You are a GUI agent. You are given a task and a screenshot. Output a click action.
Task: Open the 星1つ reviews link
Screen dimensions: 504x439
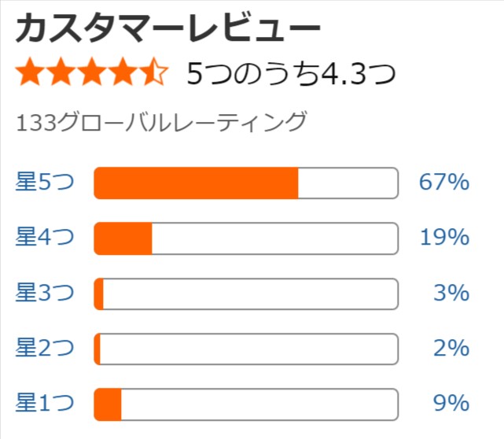pyautogui.click(x=45, y=404)
